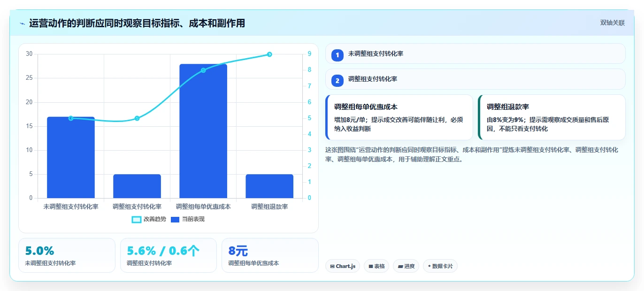This screenshot has height=291, width=644.
Task: Click line point above 调整组退款率 at 9
Action: pyautogui.click(x=269, y=54)
